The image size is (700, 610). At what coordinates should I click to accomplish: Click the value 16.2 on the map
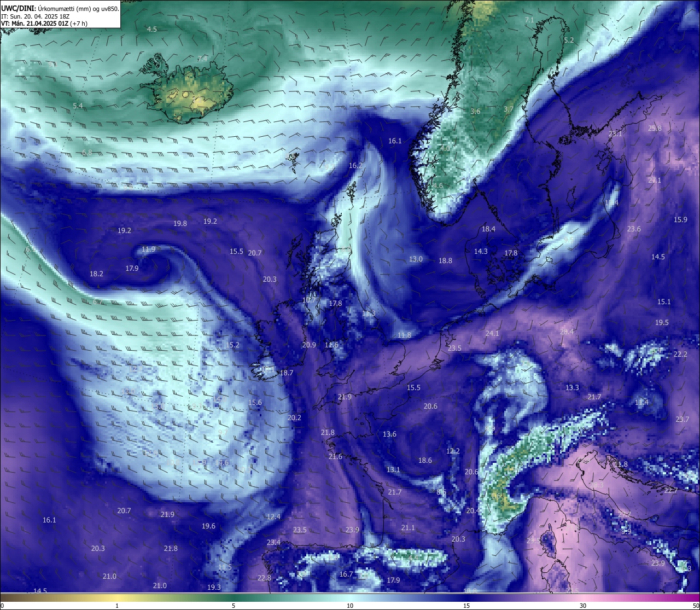355,165
